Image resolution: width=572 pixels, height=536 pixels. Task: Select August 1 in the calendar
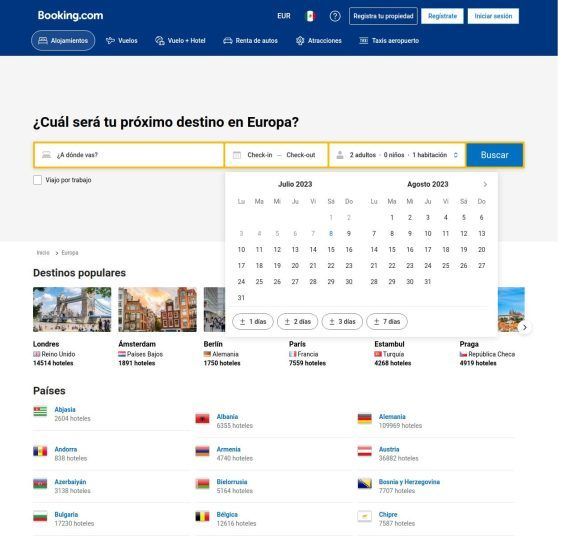392,217
